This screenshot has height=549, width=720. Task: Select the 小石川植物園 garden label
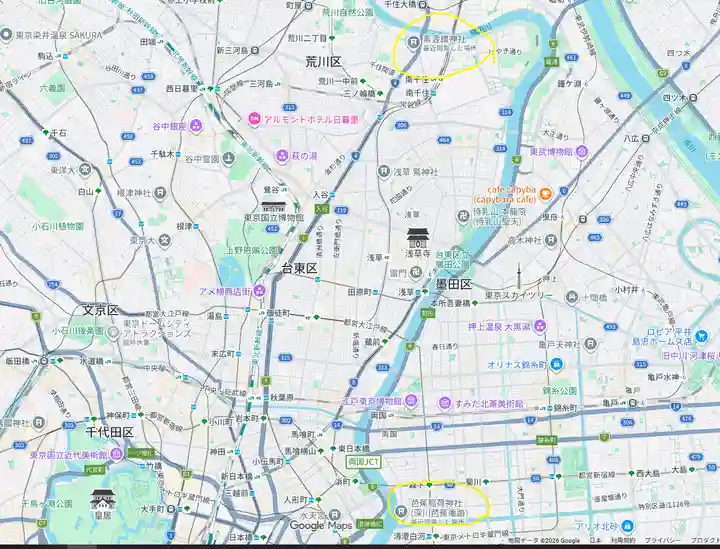pyautogui.click(x=58, y=226)
